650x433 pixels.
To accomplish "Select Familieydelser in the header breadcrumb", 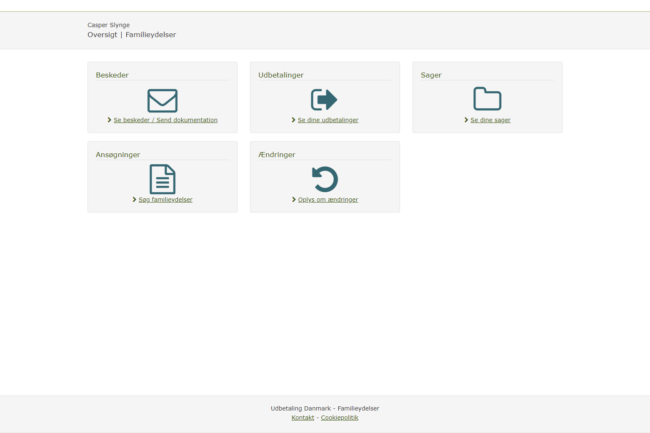I will pos(151,35).
